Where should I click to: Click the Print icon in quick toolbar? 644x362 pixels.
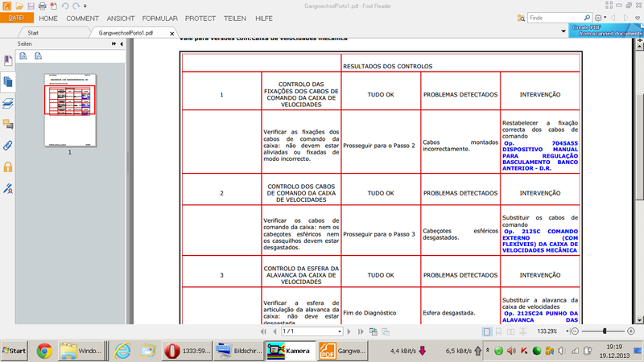[x=42, y=6]
